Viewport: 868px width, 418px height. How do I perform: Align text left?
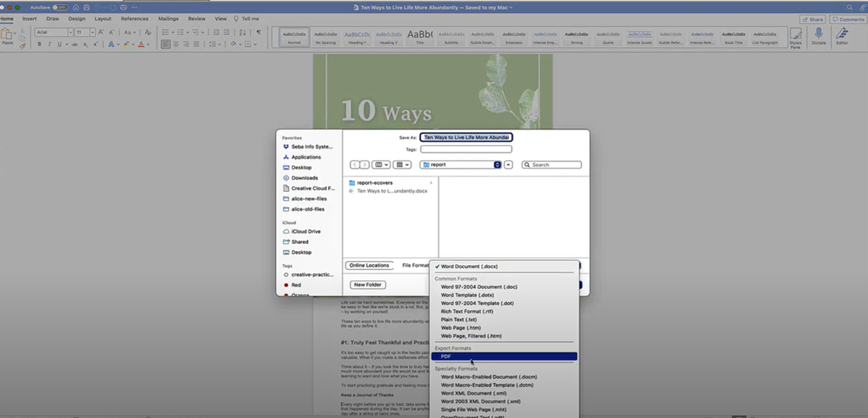pos(166,44)
